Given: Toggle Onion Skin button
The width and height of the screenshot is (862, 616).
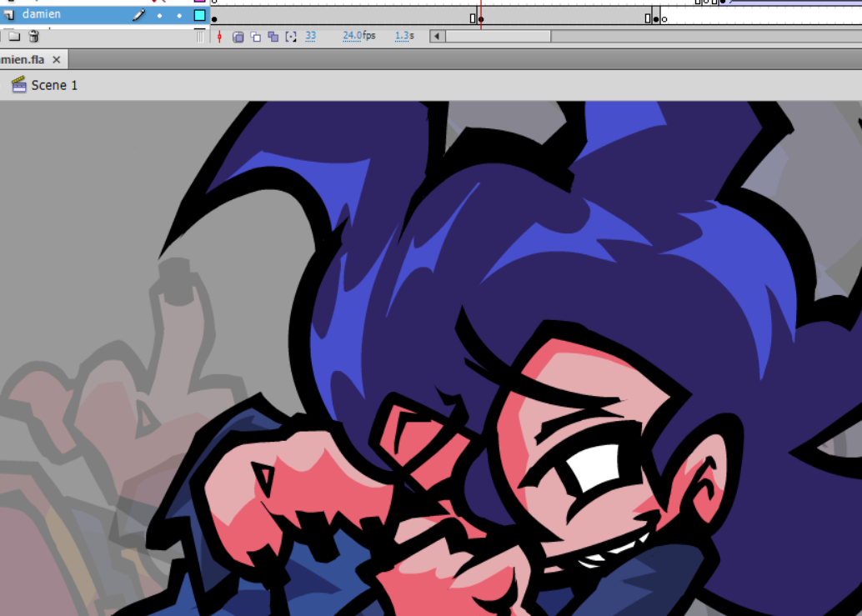Looking at the screenshot, I should 238,37.
